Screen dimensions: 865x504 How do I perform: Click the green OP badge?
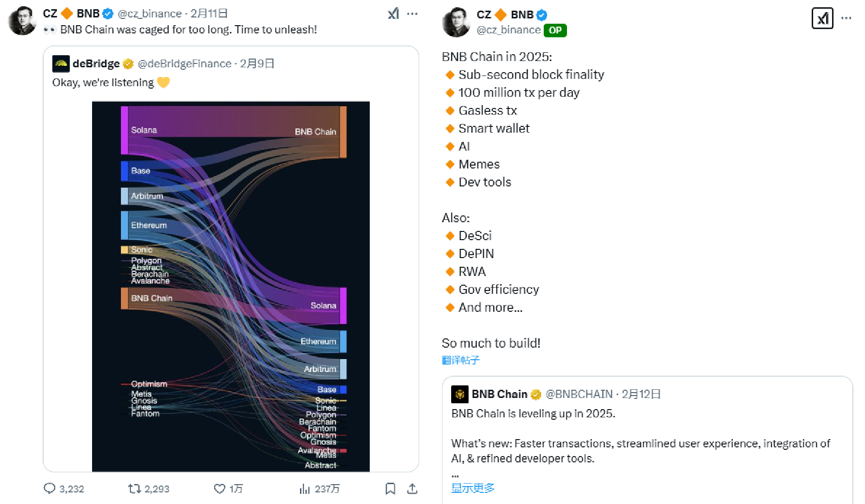pyautogui.click(x=555, y=30)
